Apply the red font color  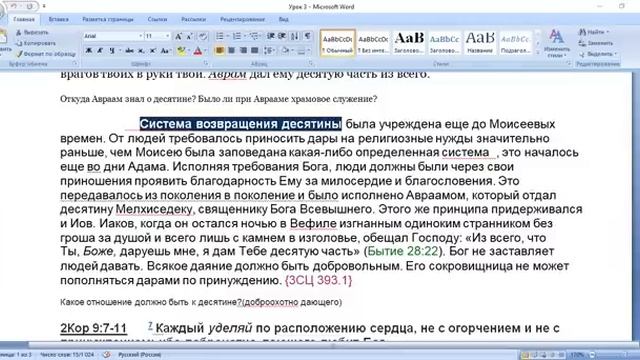198,51
